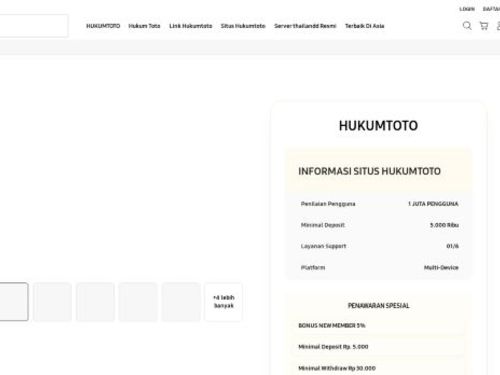500x375 pixels.
Task: Open Terbaik Di Asia menu item
Action: click(365, 26)
